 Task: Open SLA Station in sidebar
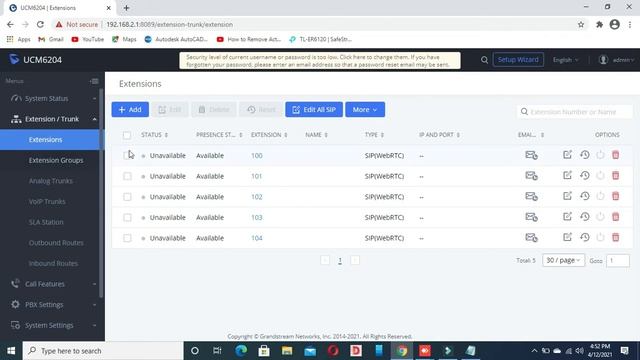coord(46,222)
